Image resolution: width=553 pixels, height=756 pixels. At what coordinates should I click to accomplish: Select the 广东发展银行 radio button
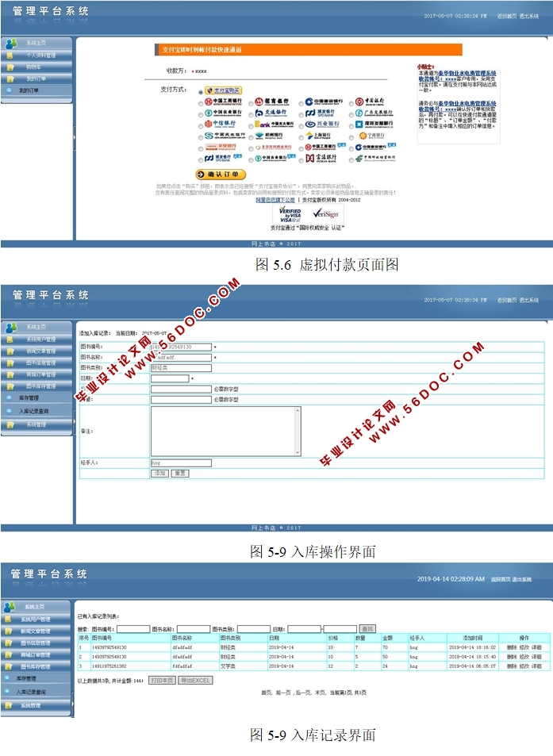click(x=351, y=114)
